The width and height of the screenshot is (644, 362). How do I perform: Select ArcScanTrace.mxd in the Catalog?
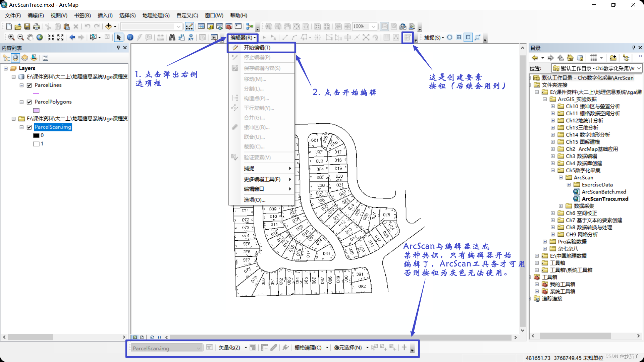(x=605, y=199)
